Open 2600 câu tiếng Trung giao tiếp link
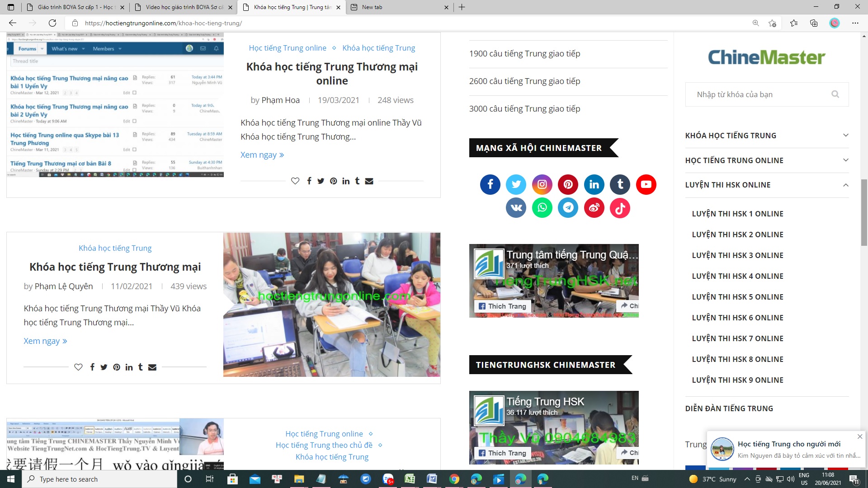Viewport: 868px width, 488px height. pyautogui.click(x=524, y=81)
